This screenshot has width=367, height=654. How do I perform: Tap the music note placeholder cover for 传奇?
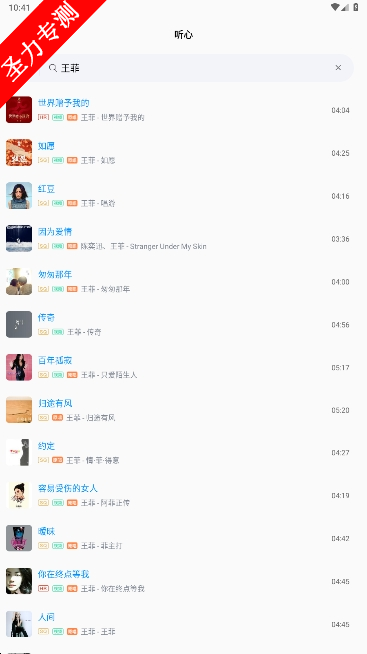[19, 324]
